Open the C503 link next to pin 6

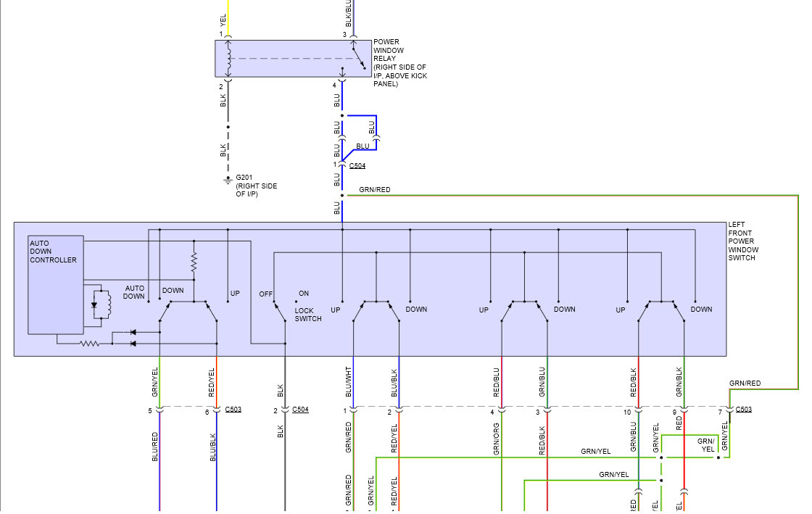coord(233,410)
